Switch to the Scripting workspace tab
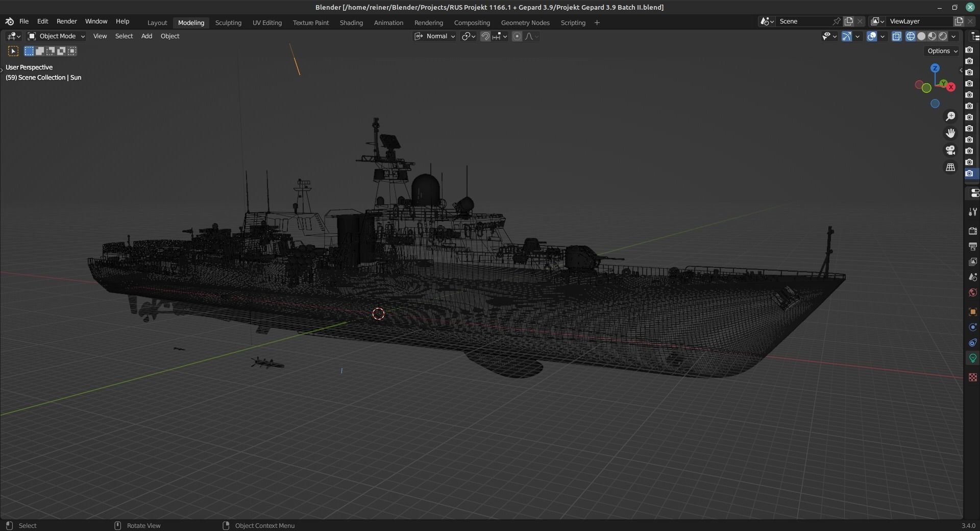This screenshot has width=980, height=531. 573,23
